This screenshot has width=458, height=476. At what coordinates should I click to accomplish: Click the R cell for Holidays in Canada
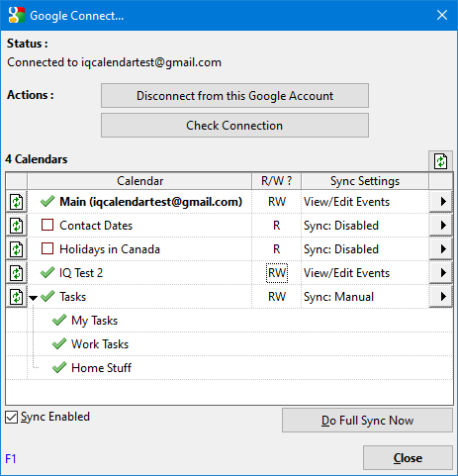click(x=277, y=249)
